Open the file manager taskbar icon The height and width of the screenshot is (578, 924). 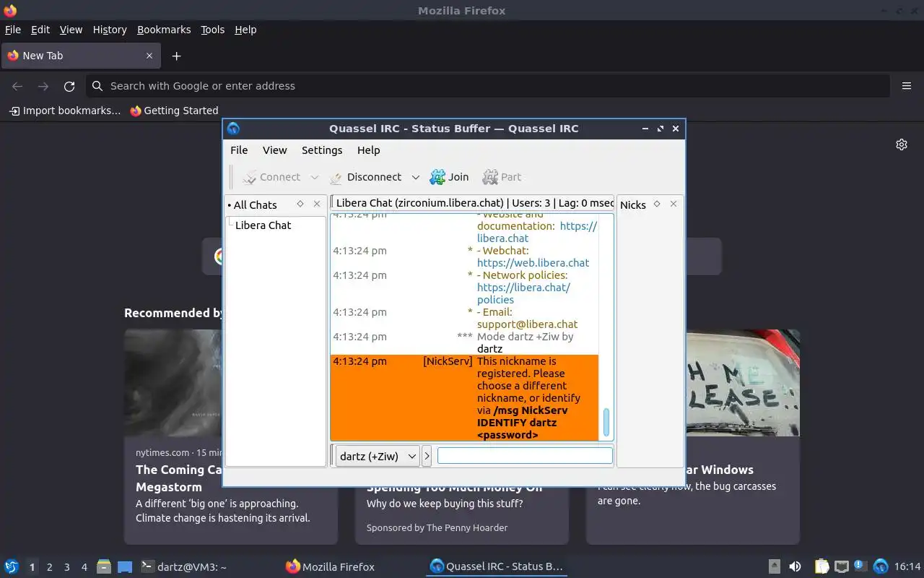(104, 566)
